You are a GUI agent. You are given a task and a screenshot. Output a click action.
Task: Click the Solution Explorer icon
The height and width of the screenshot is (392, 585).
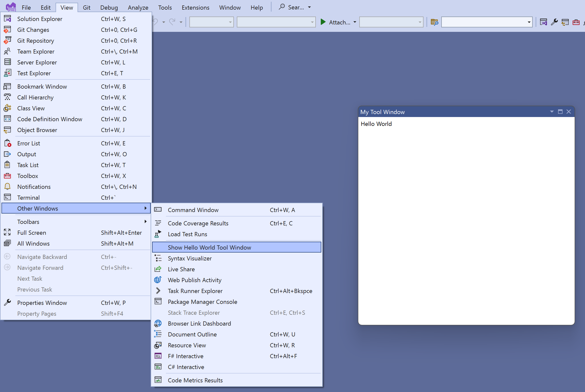click(x=7, y=18)
